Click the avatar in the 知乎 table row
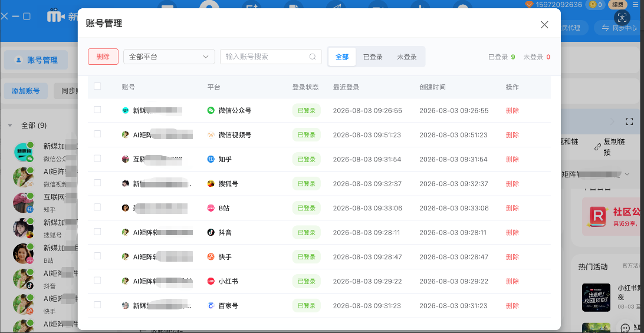This screenshot has height=333, width=644. pyautogui.click(x=126, y=159)
